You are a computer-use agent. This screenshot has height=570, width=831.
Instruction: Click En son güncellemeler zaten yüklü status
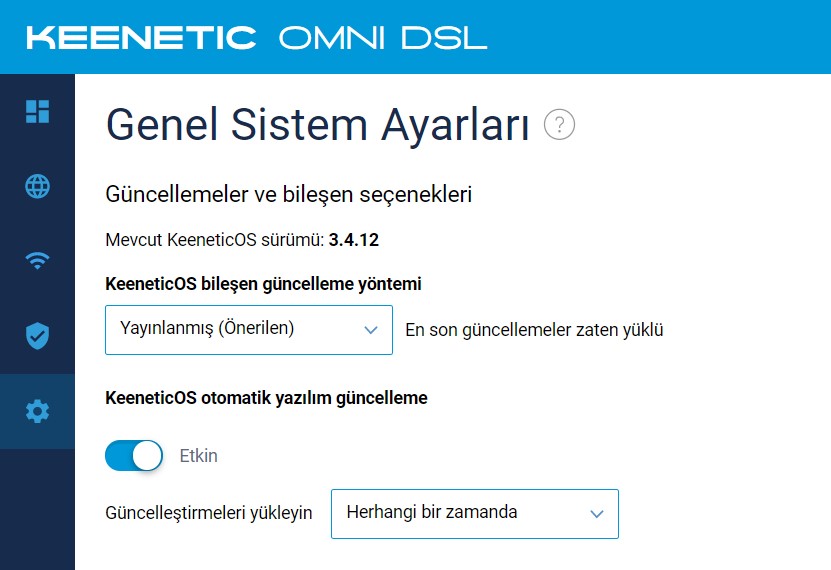(x=534, y=330)
